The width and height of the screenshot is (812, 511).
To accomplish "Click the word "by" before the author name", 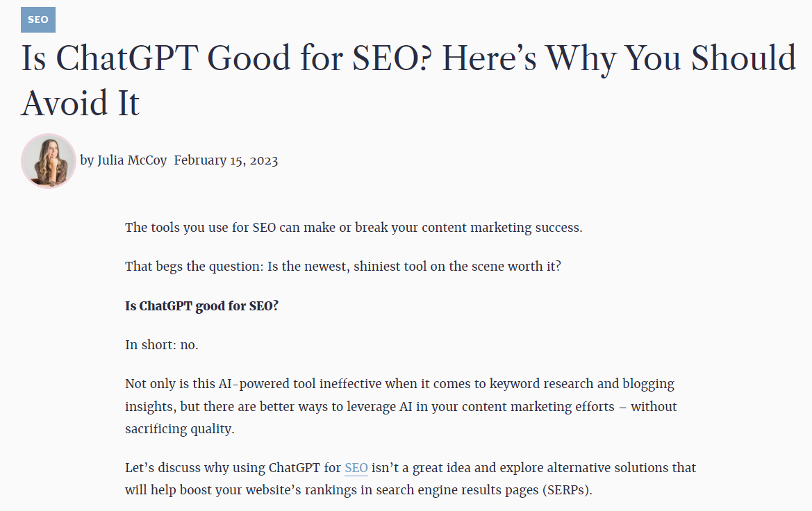I will pos(87,160).
